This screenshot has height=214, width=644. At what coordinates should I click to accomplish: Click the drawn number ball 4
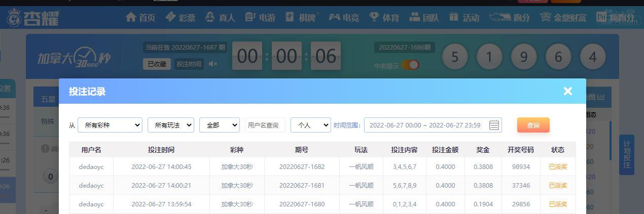click(x=593, y=57)
